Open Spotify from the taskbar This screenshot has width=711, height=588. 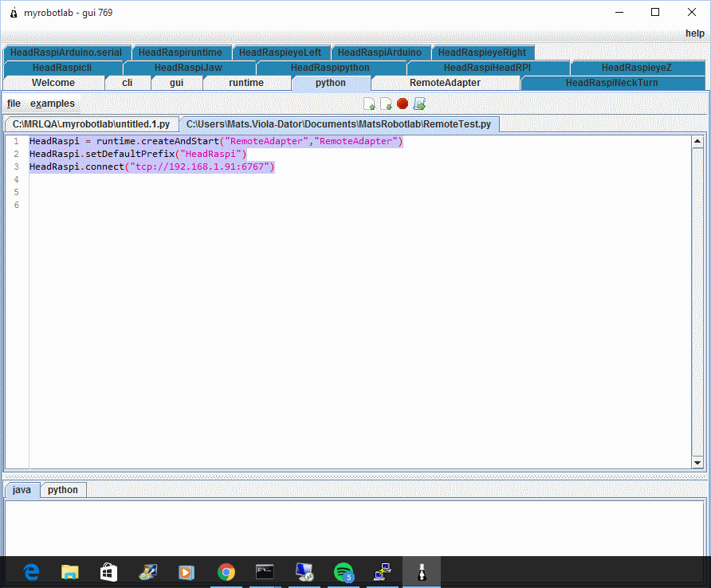pyautogui.click(x=344, y=572)
